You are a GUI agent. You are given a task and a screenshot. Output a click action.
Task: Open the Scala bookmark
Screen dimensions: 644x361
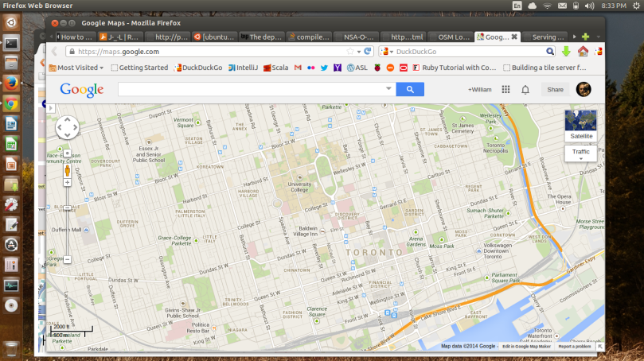pos(276,68)
